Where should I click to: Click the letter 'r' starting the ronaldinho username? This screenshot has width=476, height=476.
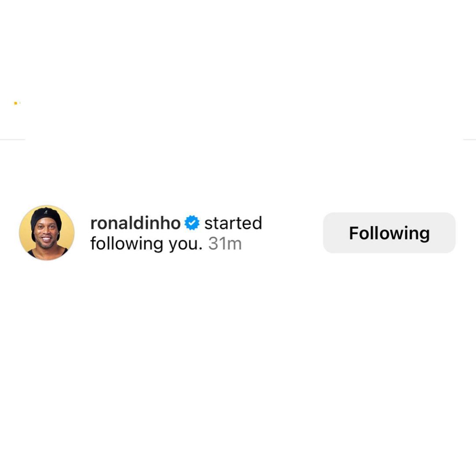93,225
